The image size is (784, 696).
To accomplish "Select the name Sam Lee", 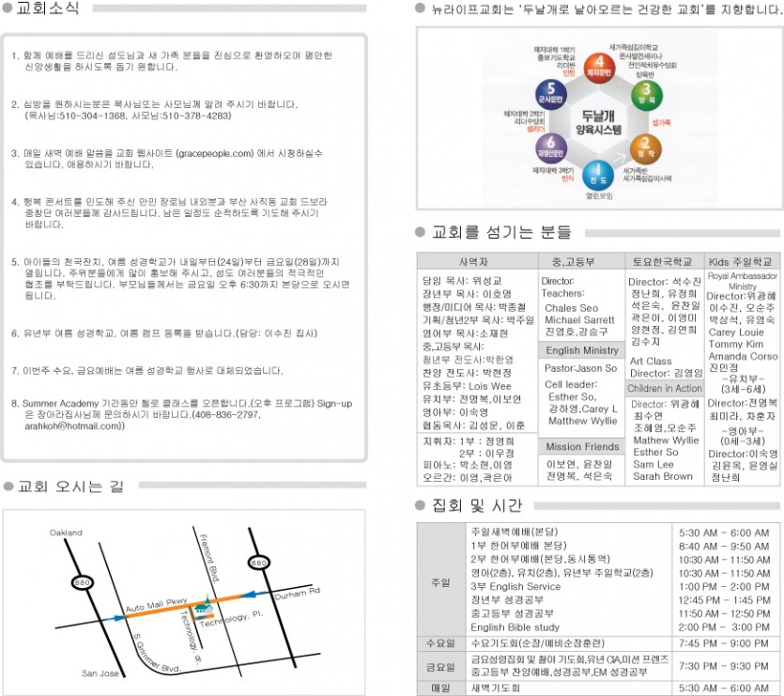I will [653, 464].
